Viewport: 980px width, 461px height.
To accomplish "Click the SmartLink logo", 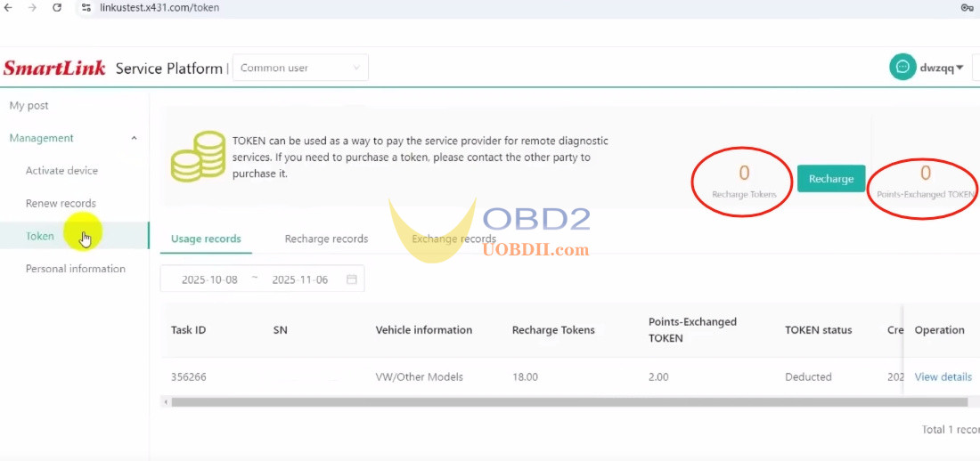I will (54, 69).
